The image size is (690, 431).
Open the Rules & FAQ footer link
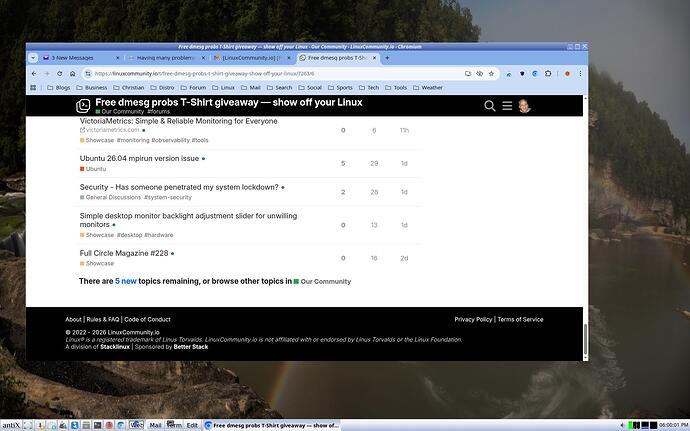point(103,319)
